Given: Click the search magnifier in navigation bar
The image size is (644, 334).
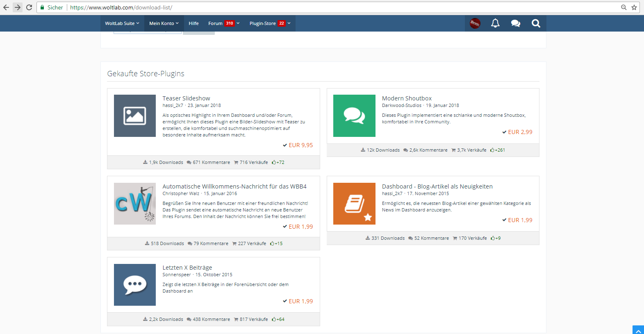Looking at the screenshot, I should click(536, 23).
